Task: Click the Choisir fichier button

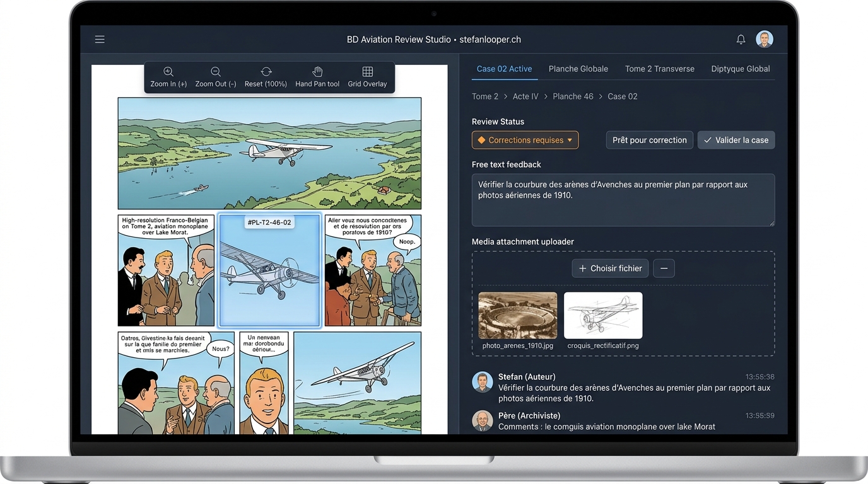Action: 610,268
